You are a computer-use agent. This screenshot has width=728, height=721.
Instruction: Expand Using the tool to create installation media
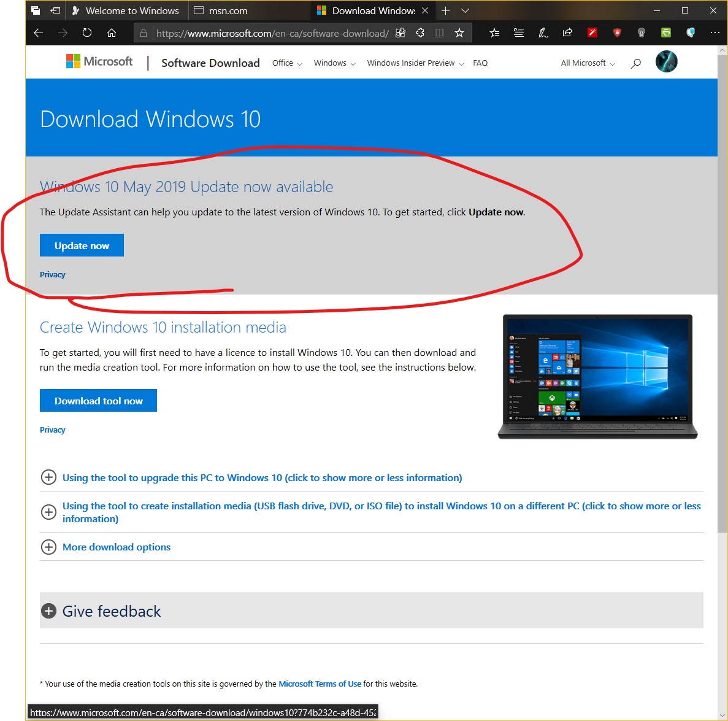(x=372, y=512)
